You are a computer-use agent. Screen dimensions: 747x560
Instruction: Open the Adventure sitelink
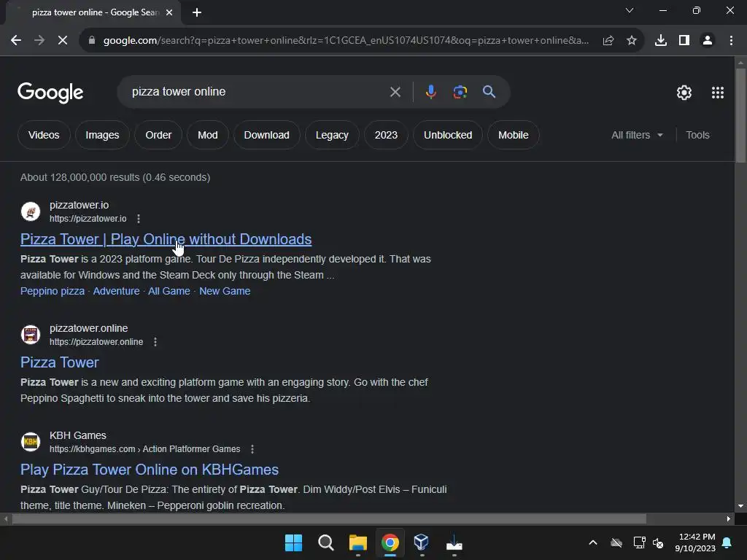tap(116, 291)
